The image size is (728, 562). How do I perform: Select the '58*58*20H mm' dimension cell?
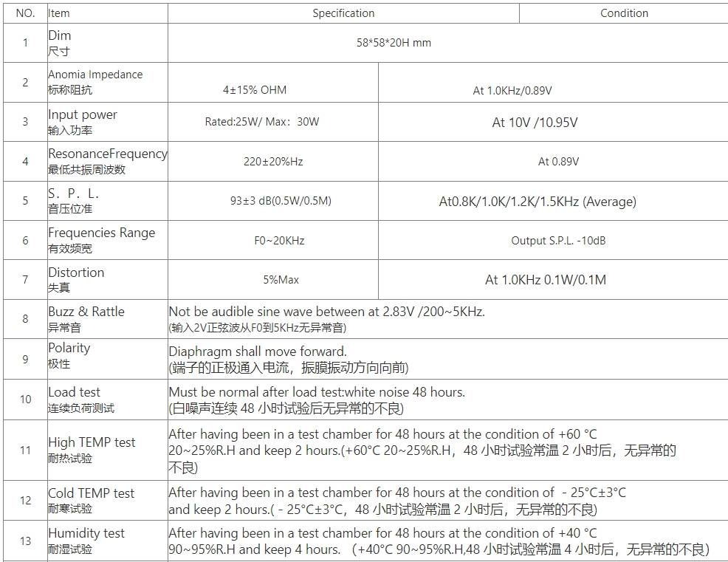[394, 43]
